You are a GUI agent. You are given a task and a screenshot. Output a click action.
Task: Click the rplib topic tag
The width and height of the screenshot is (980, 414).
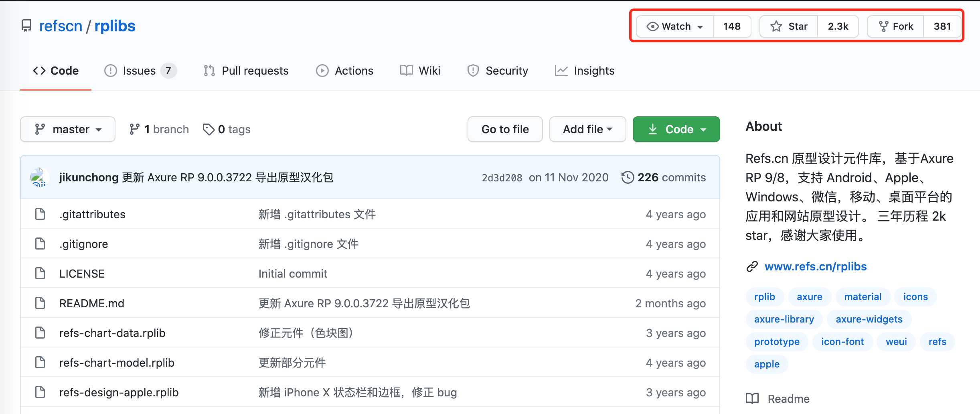(765, 297)
